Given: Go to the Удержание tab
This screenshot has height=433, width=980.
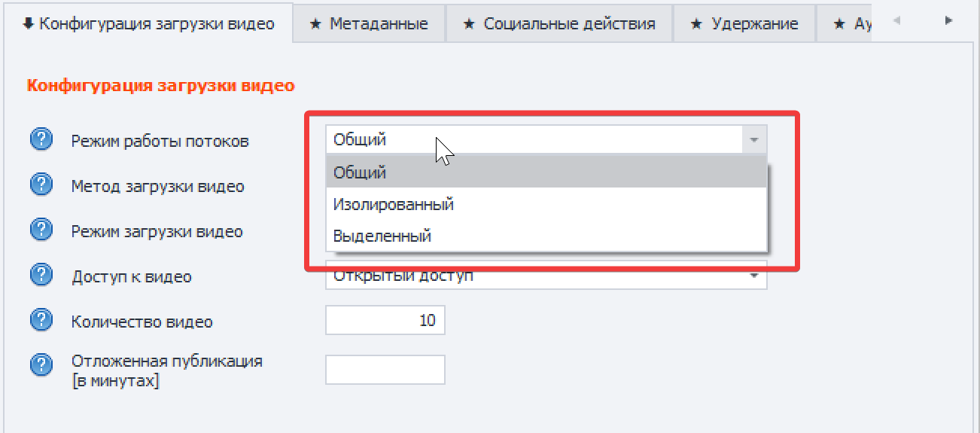Looking at the screenshot, I should [744, 23].
